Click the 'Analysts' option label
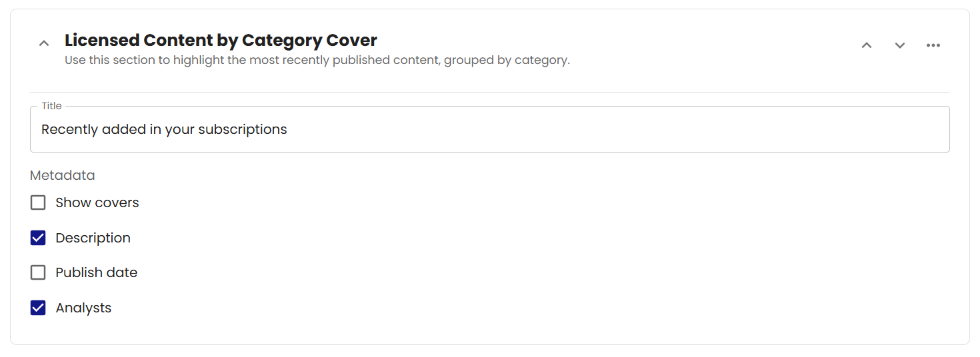The image size is (980, 357). tap(83, 308)
